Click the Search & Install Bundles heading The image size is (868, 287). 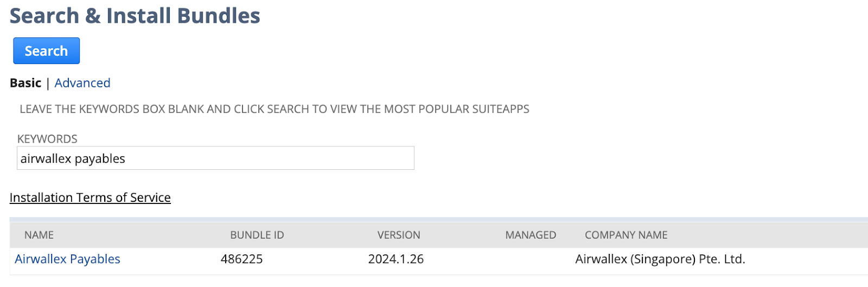point(135,16)
